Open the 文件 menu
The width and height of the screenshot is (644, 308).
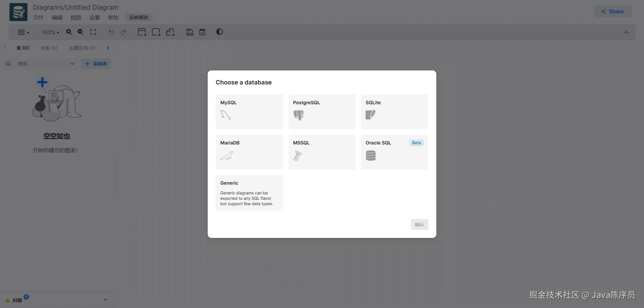point(38,17)
